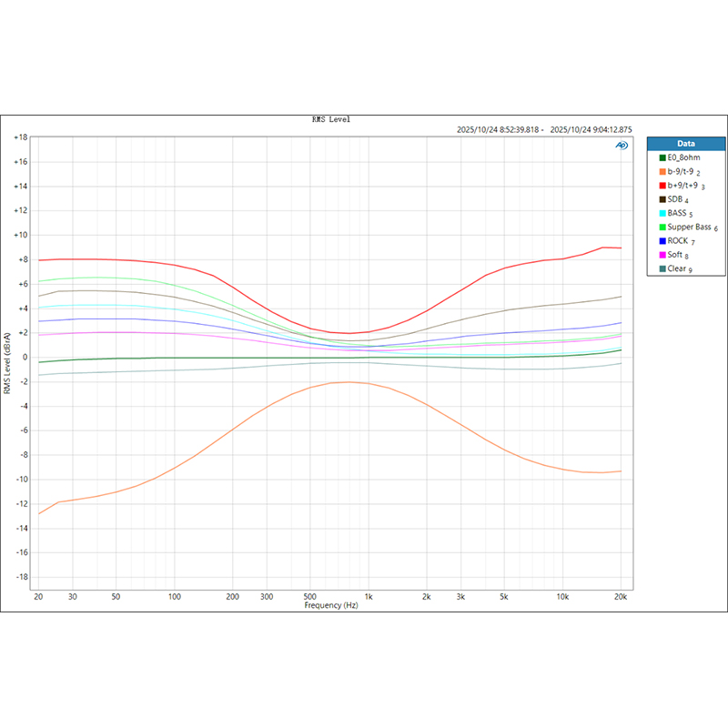The height and width of the screenshot is (728, 728).
Task: Select the SDB trace label in legend
Action: coord(675,199)
